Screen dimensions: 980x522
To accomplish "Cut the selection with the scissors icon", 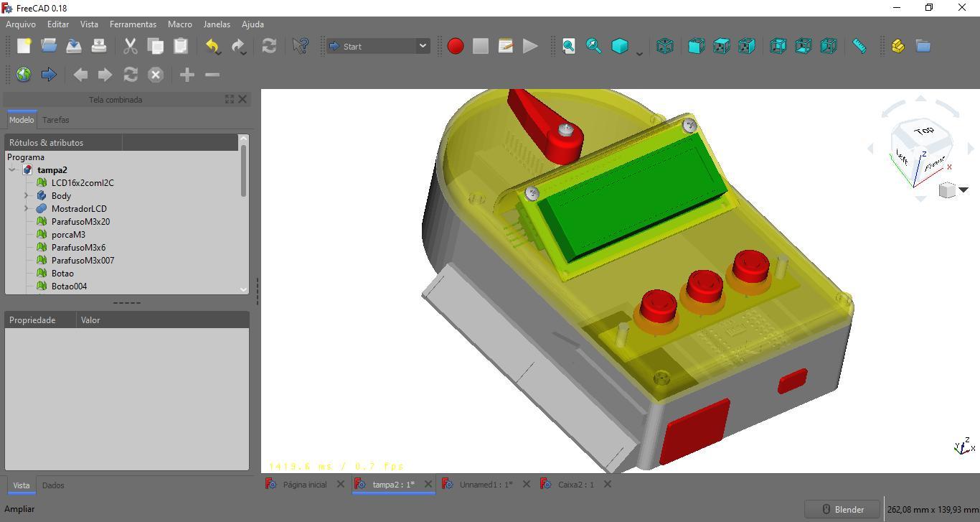I will point(130,46).
